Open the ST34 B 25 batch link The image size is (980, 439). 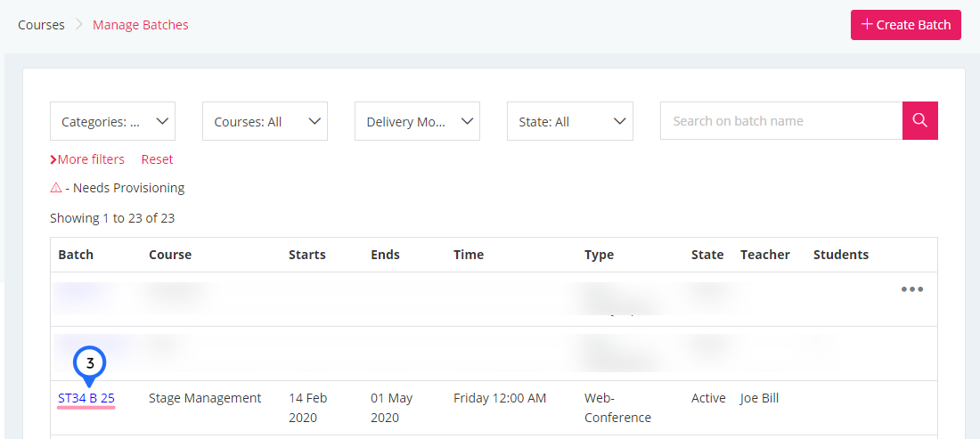pos(86,398)
